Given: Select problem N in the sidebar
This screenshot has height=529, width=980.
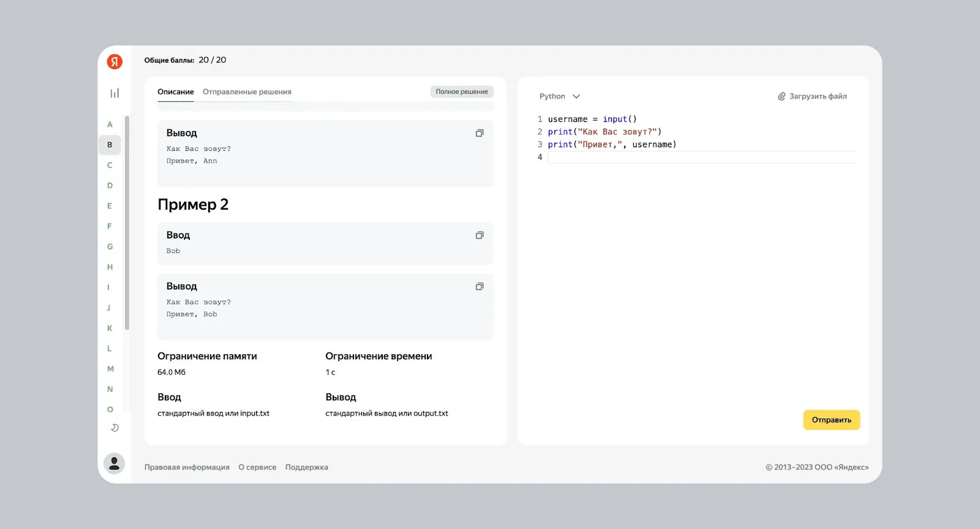Looking at the screenshot, I should [x=110, y=389].
